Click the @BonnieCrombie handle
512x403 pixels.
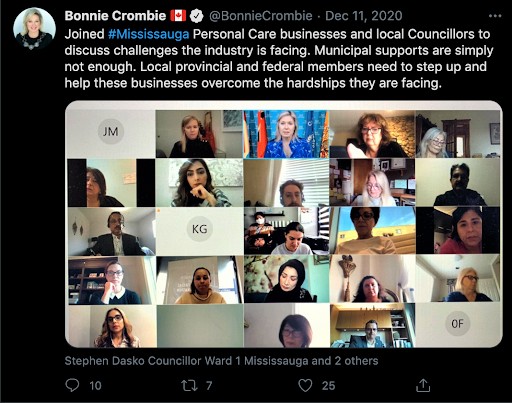coord(261,16)
